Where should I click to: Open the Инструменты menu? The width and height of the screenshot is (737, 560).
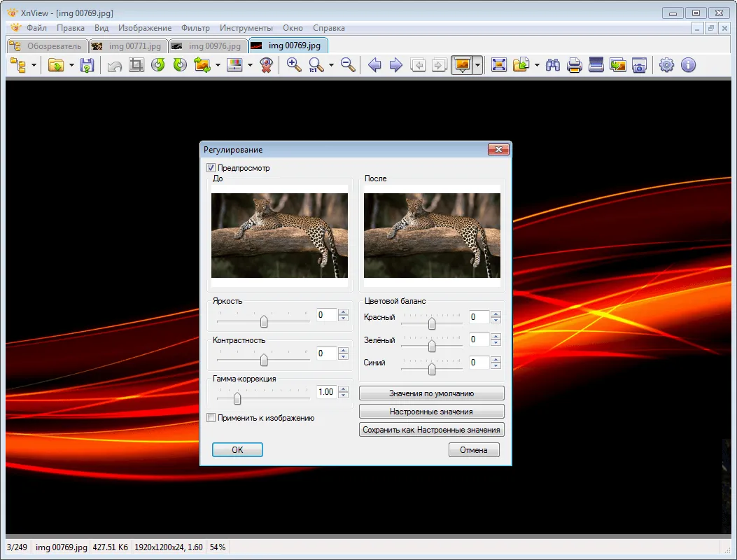pyautogui.click(x=246, y=28)
